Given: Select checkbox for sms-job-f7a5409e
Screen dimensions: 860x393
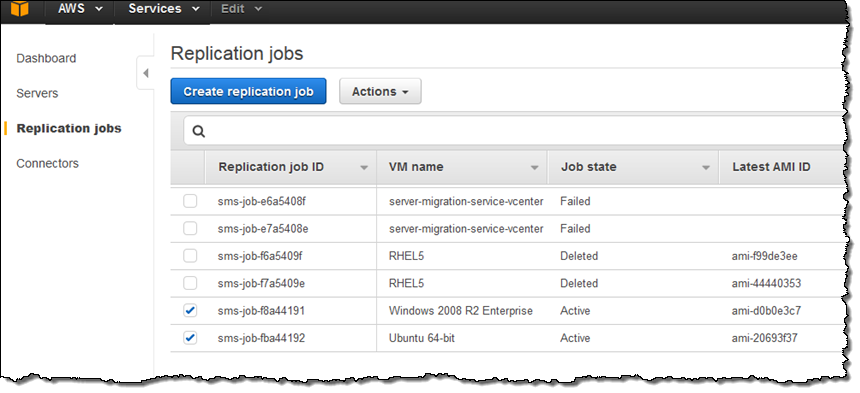Looking at the screenshot, I should (190, 283).
